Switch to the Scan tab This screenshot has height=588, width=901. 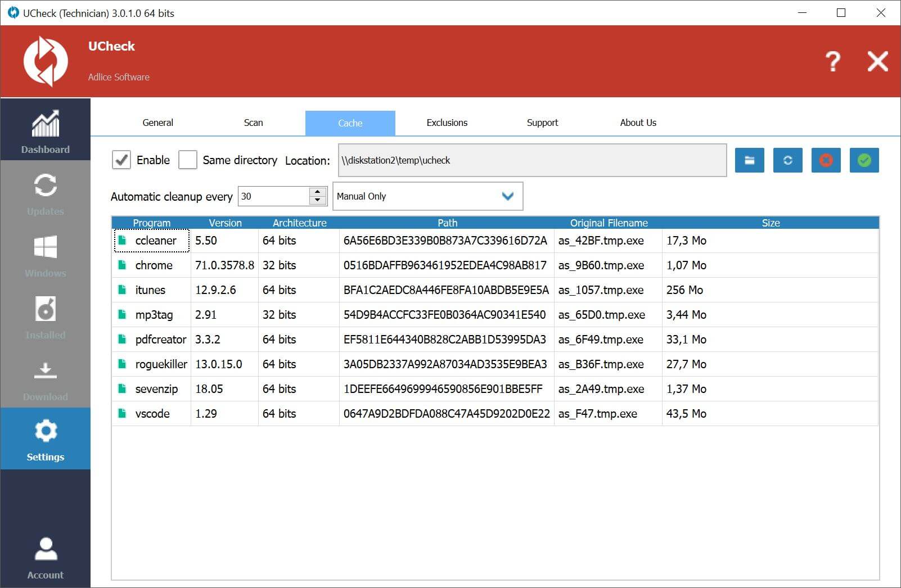(253, 123)
